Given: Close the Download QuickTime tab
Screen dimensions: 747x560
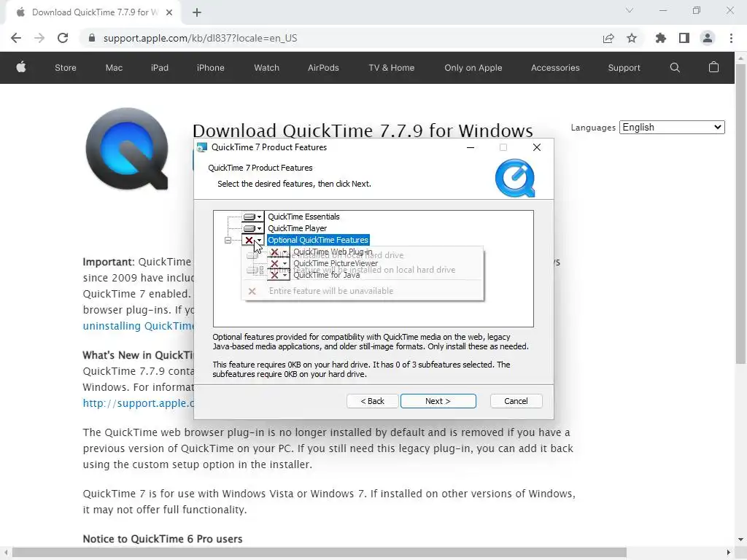Looking at the screenshot, I should [169, 12].
